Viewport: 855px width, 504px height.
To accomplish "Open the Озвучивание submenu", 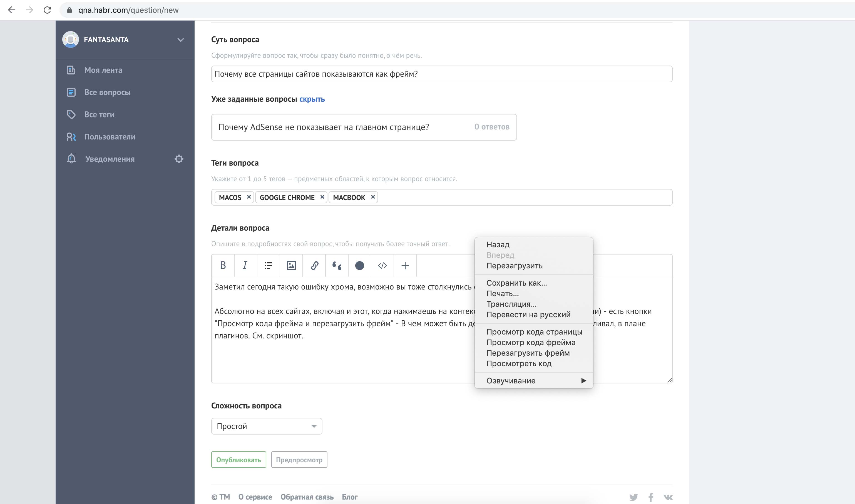I will [x=534, y=381].
